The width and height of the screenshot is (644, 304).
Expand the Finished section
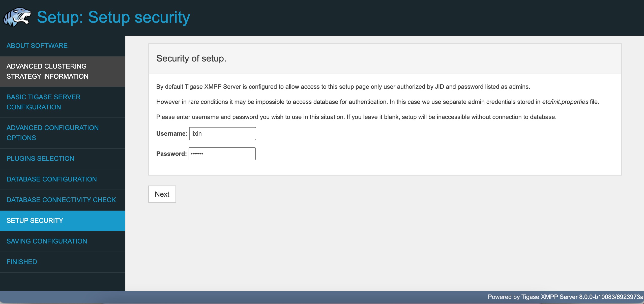[x=22, y=262]
